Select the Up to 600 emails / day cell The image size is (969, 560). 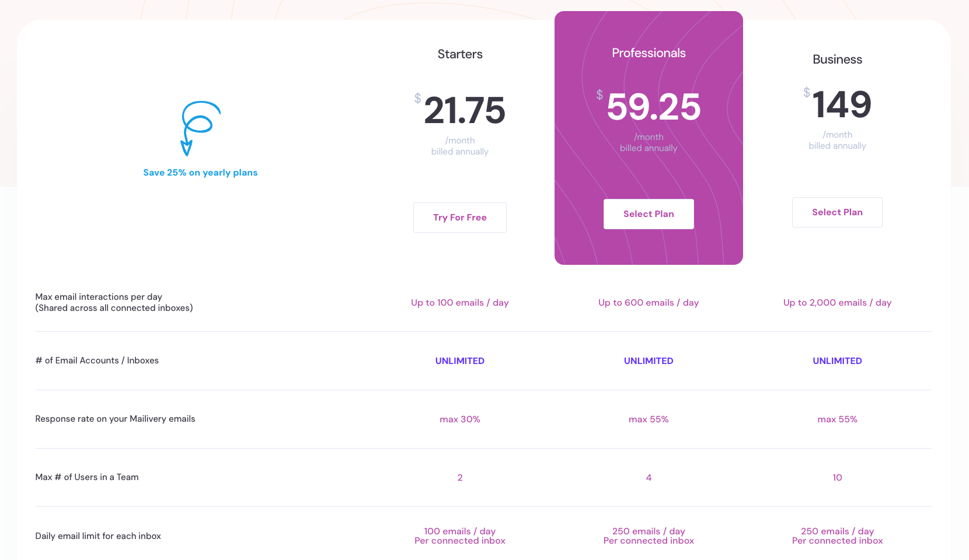click(x=649, y=303)
